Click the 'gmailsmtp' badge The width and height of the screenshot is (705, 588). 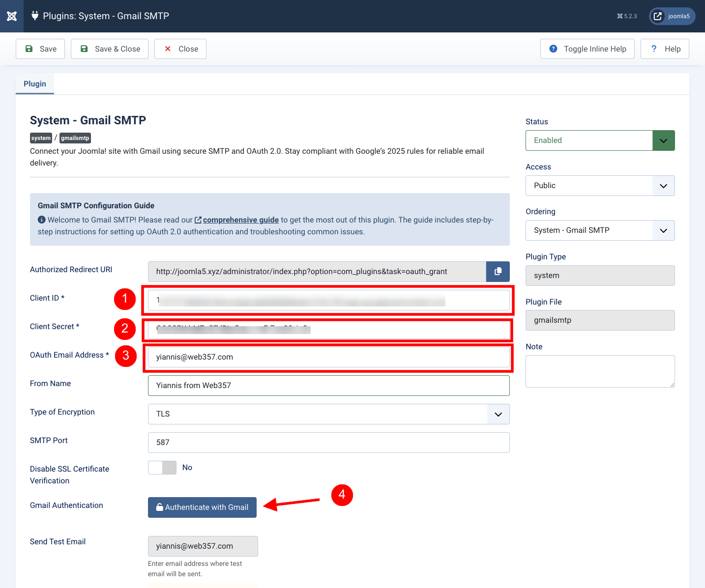click(75, 138)
